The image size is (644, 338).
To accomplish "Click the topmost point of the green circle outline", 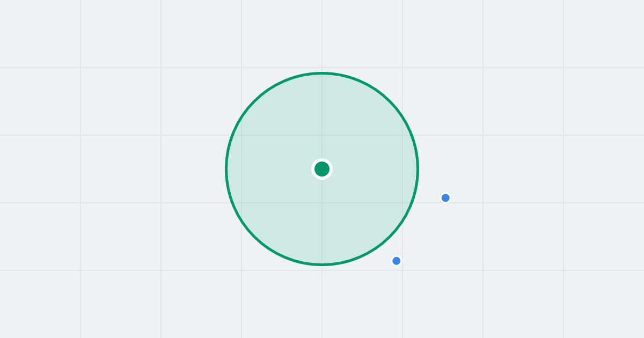I will pyautogui.click(x=322, y=73).
